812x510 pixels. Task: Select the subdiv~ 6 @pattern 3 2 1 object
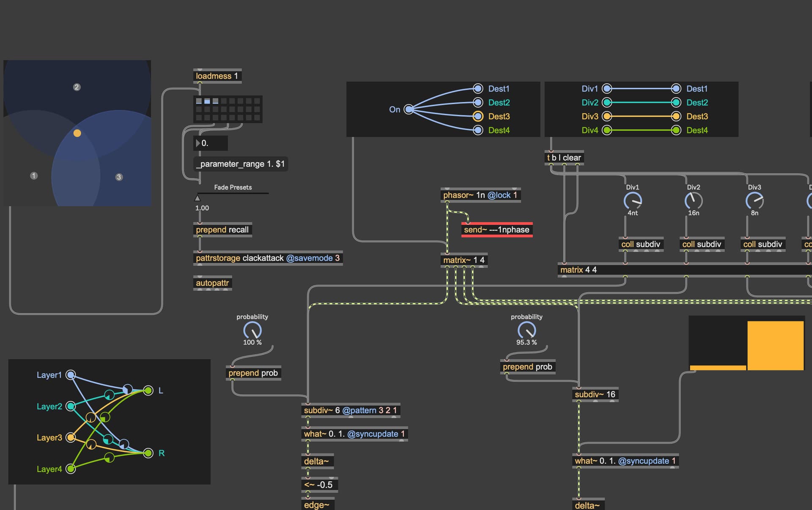pos(351,410)
